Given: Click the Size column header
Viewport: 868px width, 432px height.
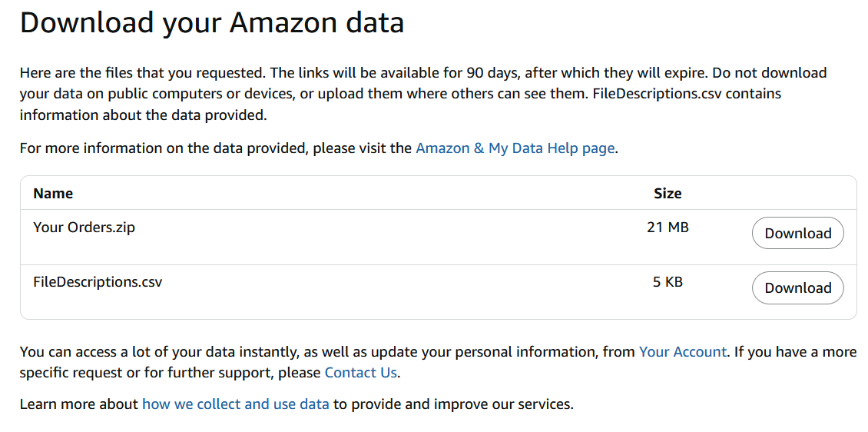Looking at the screenshot, I should pyautogui.click(x=668, y=194).
